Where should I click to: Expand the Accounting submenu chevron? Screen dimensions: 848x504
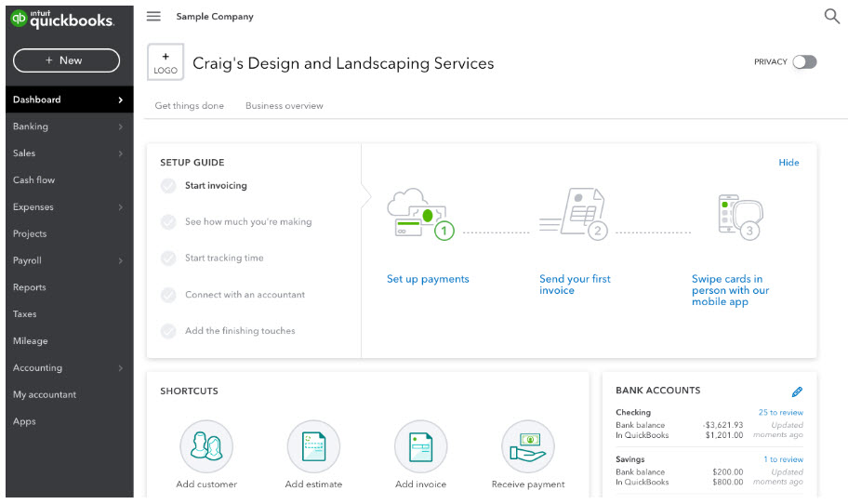(121, 368)
